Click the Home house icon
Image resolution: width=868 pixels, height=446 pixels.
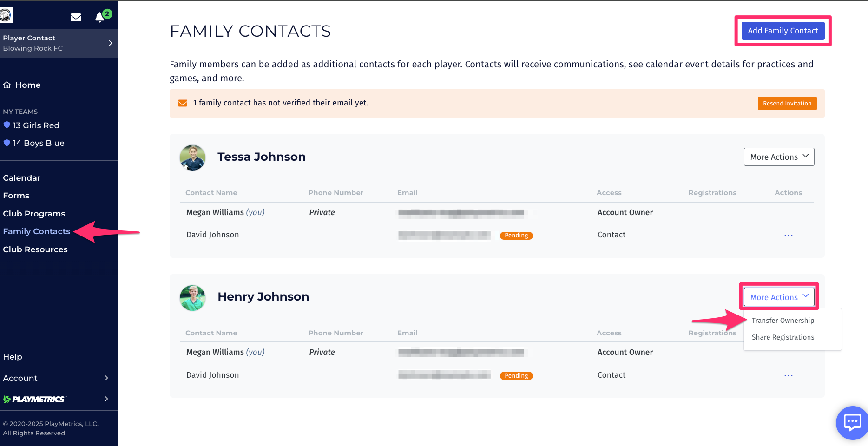[7, 85]
